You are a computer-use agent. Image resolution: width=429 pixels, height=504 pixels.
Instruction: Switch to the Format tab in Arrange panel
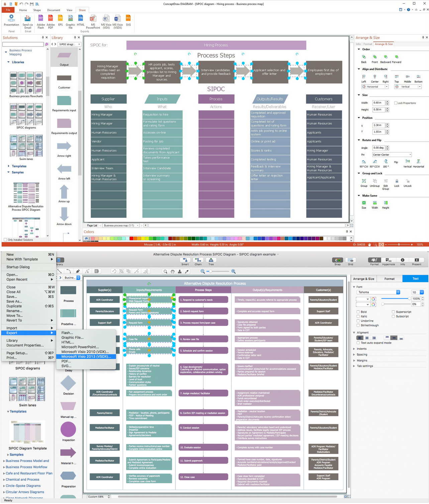(x=368, y=44)
